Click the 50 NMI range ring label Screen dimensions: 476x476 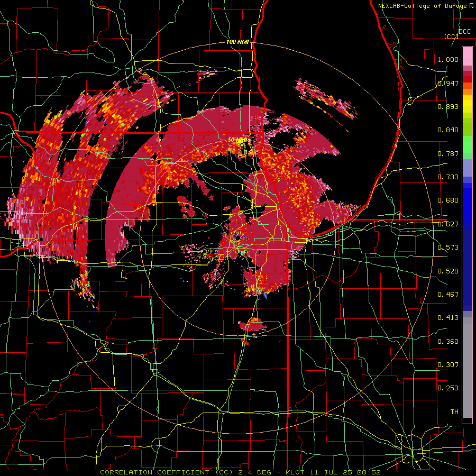pyautogui.click(x=237, y=140)
